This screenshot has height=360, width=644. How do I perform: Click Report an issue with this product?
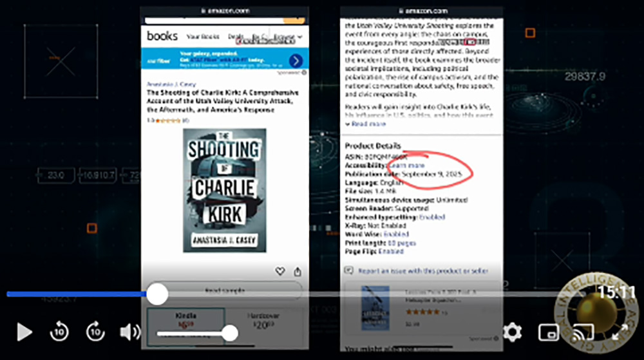422,271
